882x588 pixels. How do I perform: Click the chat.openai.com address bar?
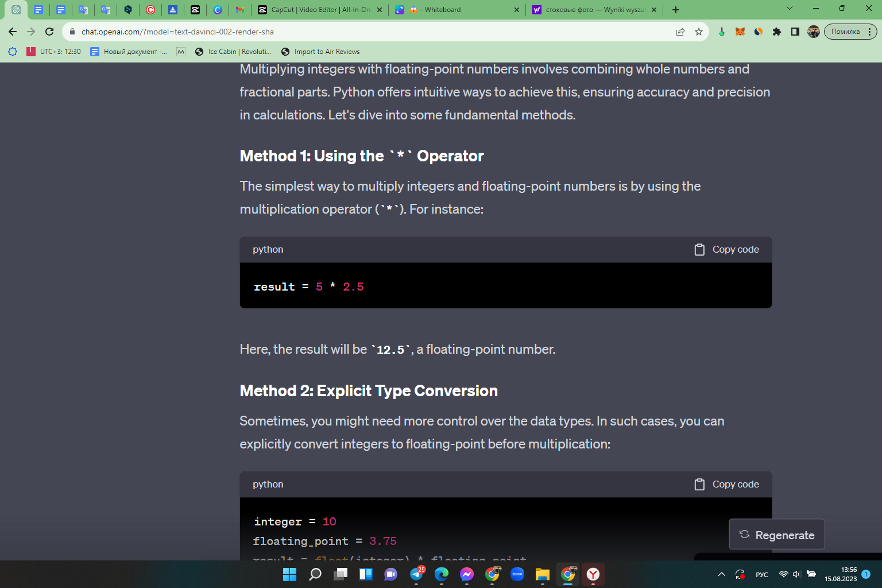(367, 32)
